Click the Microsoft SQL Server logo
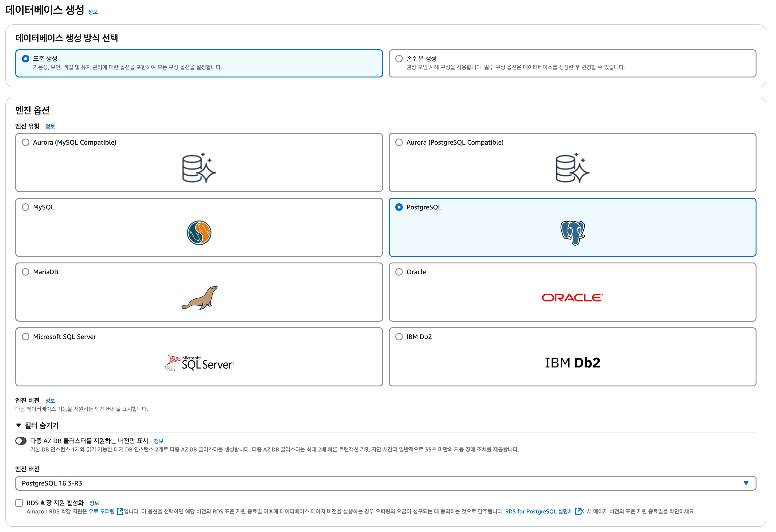Image resolution: width=776 pixels, height=532 pixels. click(199, 362)
